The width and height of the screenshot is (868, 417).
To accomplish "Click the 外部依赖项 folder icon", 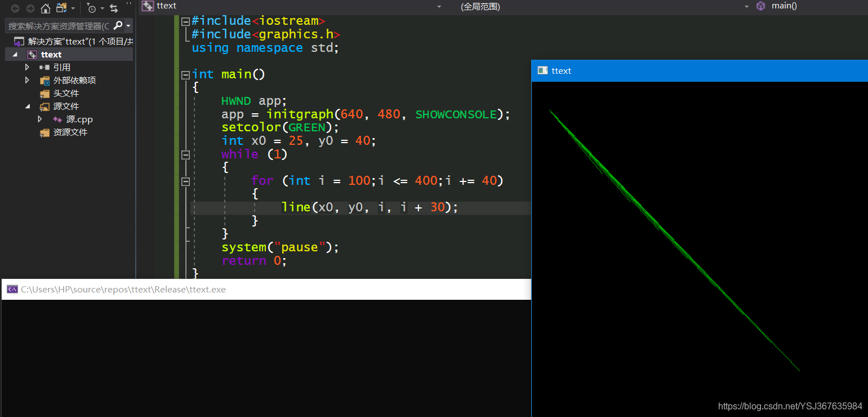I will (x=44, y=81).
